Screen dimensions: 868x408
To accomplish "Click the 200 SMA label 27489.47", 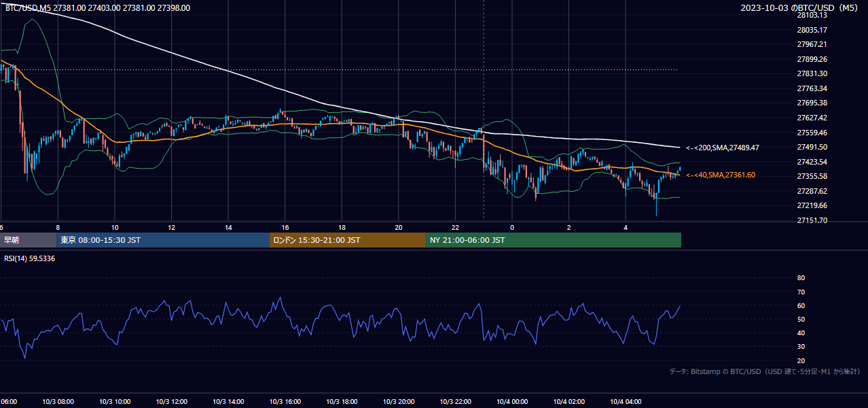I will (x=723, y=148).
